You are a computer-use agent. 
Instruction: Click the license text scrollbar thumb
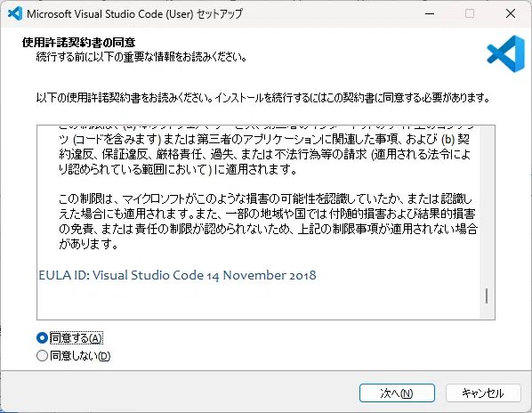tap(487, 296)
